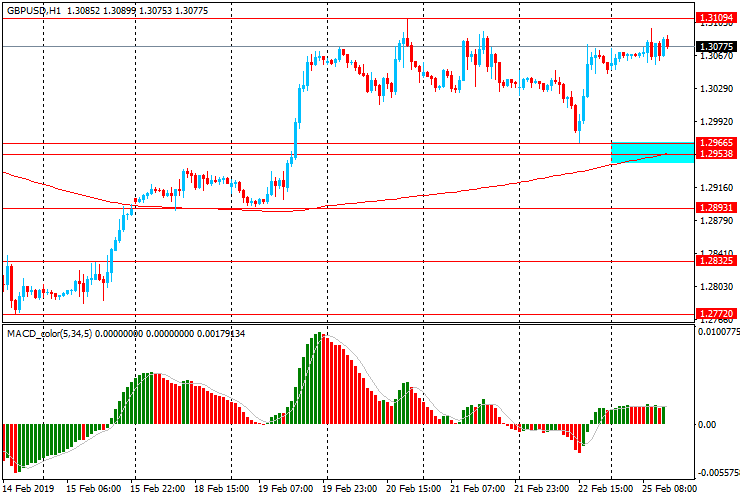Image resolution: width=740 pixels, height=500 pixels.
Task: Select the 1.28325 price level label
Action: click(716, 261)
